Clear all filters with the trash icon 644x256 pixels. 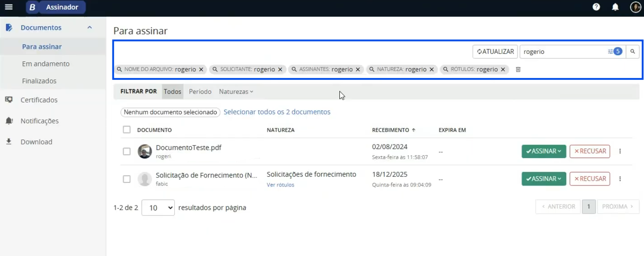click(x=518, y=70)
